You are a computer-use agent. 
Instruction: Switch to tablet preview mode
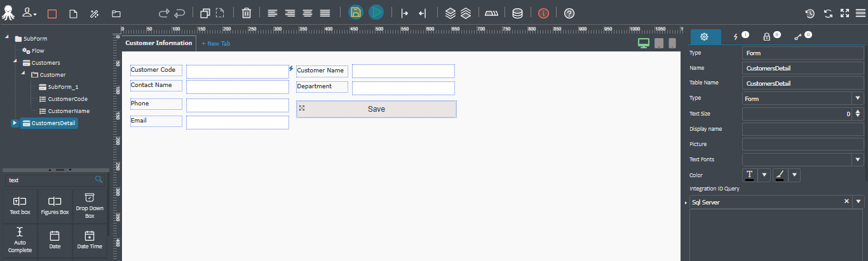click(x=659, y=43)
